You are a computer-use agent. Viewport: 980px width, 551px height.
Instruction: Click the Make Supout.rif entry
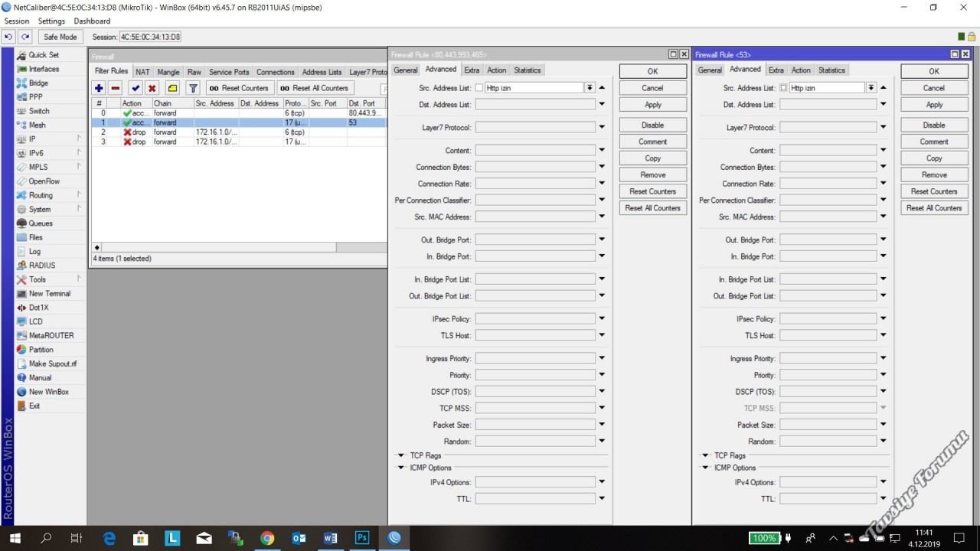[x=53, y=364]
